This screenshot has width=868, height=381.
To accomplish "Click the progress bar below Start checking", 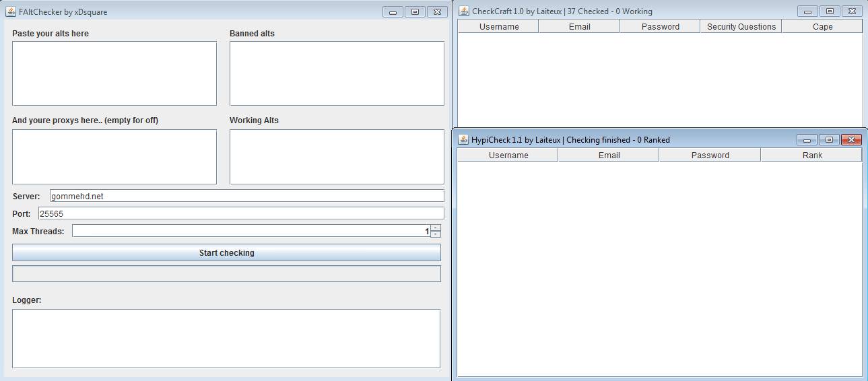I will (226, 273).
